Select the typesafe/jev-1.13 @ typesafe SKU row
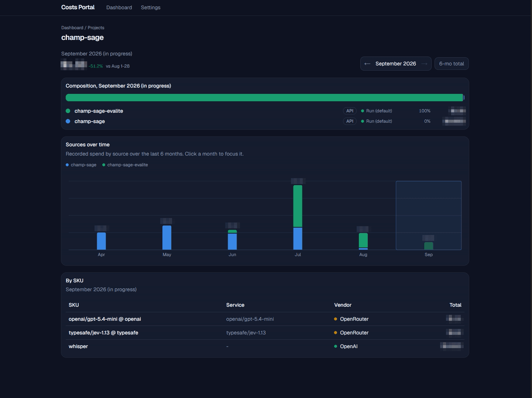The image size is (532, 398). click(x=265, y=333)
